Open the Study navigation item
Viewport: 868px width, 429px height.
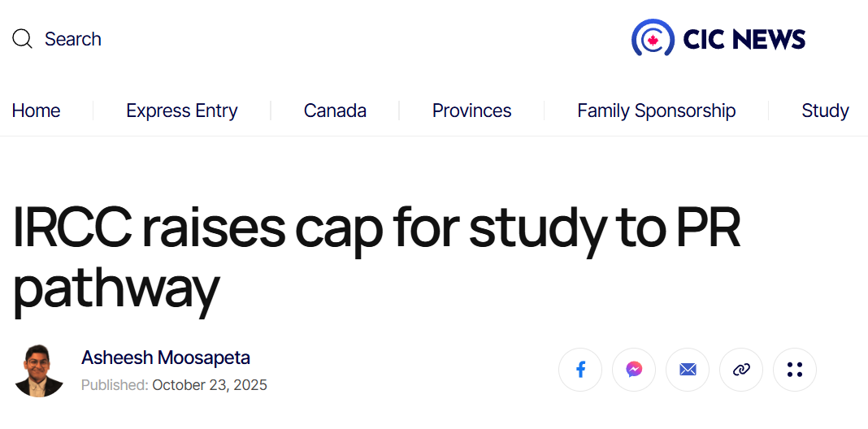[x=824, y=110]
